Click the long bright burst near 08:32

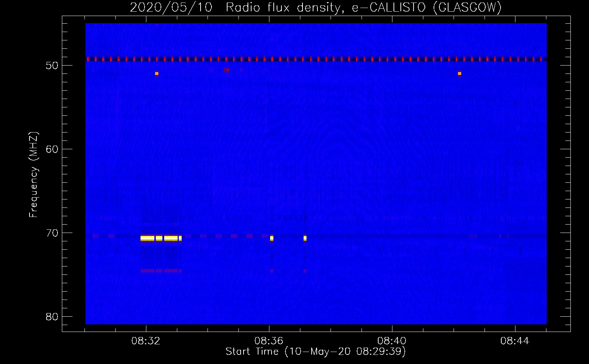pos(161,238)
